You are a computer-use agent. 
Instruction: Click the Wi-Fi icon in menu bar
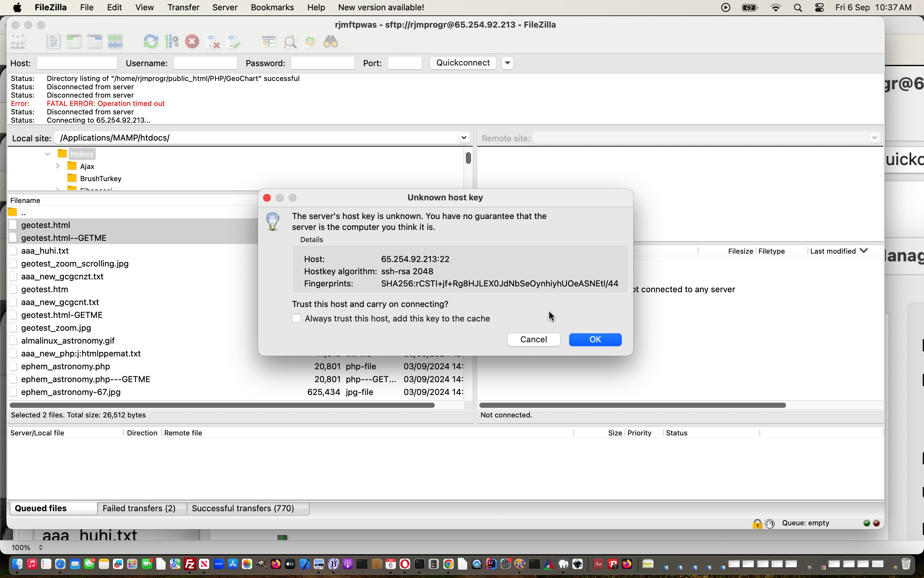(775, 8)
